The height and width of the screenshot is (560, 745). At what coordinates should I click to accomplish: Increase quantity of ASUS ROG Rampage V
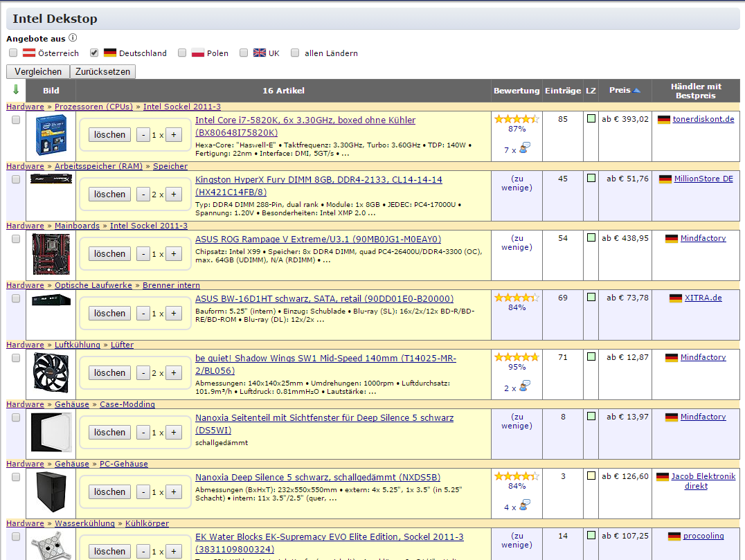click(x=173, y=254)
